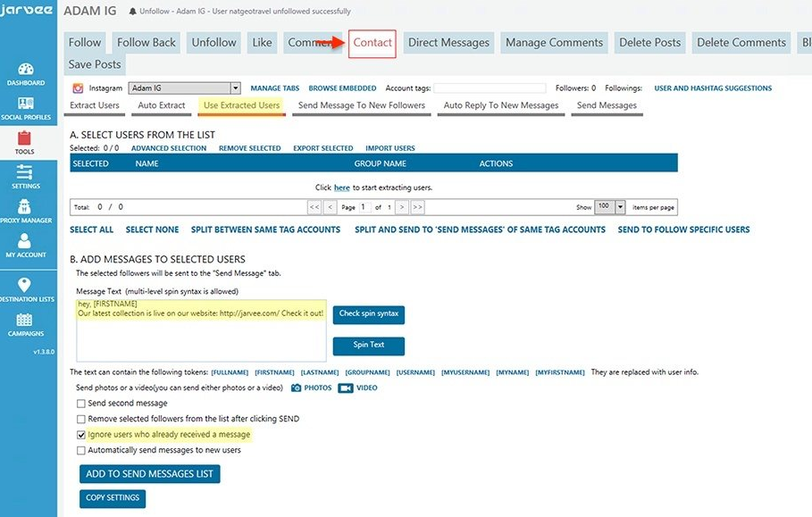Screen dimensions: 812x517
Task: Open the Save Posts tab
Action: 95,64
